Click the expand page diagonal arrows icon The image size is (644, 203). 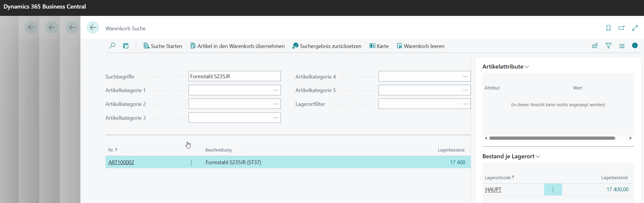click(x=635, y=28)
